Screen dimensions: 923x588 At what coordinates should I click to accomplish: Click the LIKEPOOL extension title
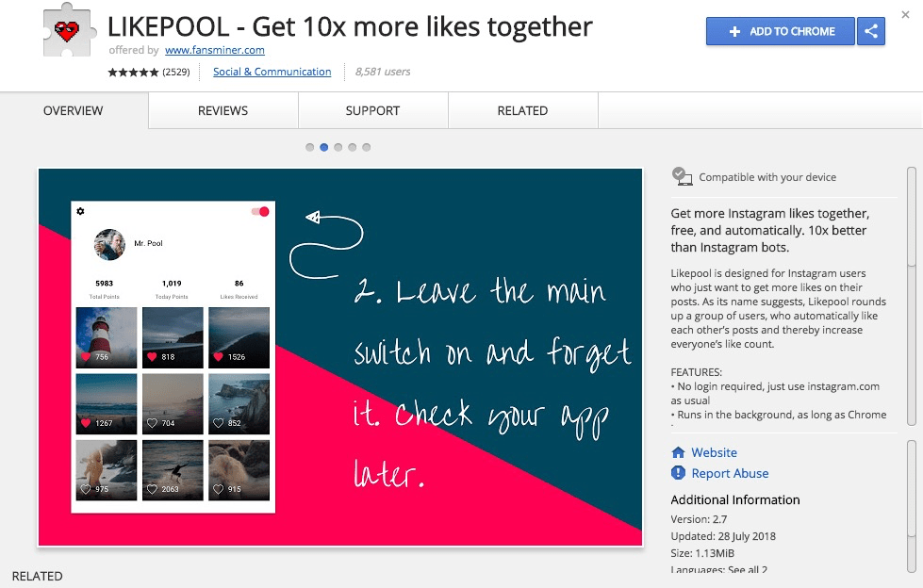pyautogui.click(x=350, y=26)
